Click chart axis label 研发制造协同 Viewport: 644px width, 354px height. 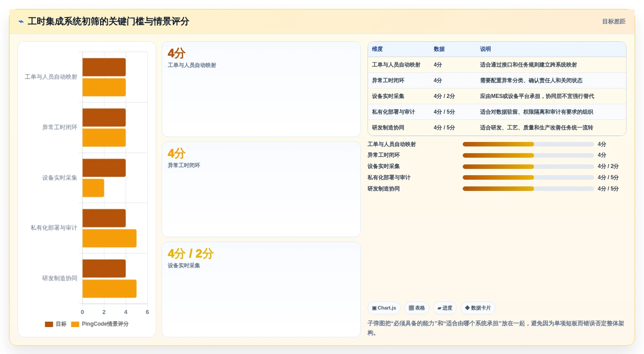60,279
